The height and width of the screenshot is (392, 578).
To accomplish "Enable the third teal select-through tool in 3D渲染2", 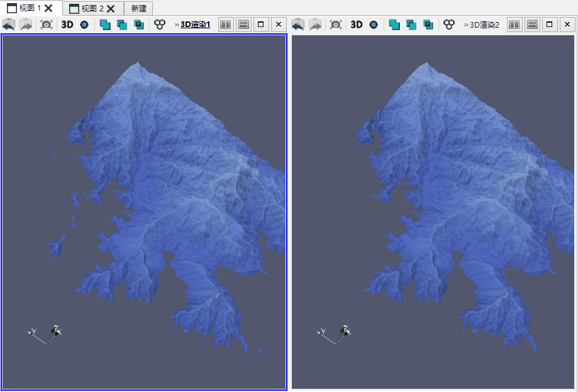I will pos(428,25).
